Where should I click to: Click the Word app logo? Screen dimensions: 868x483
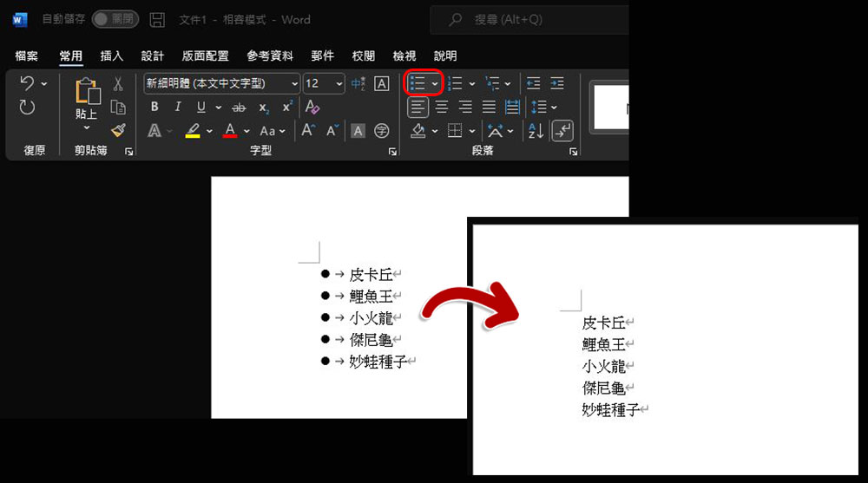tap(19, 19)
